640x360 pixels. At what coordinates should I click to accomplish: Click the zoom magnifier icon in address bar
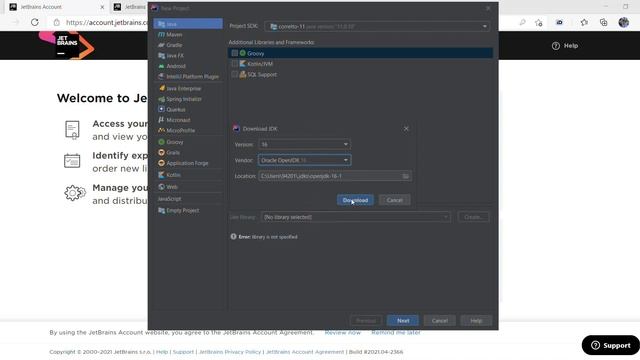(522, 22)
